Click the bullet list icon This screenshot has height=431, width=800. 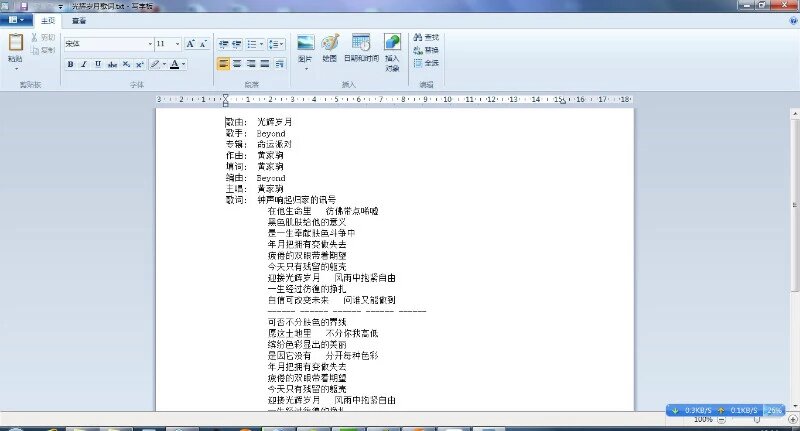point(252,44)
